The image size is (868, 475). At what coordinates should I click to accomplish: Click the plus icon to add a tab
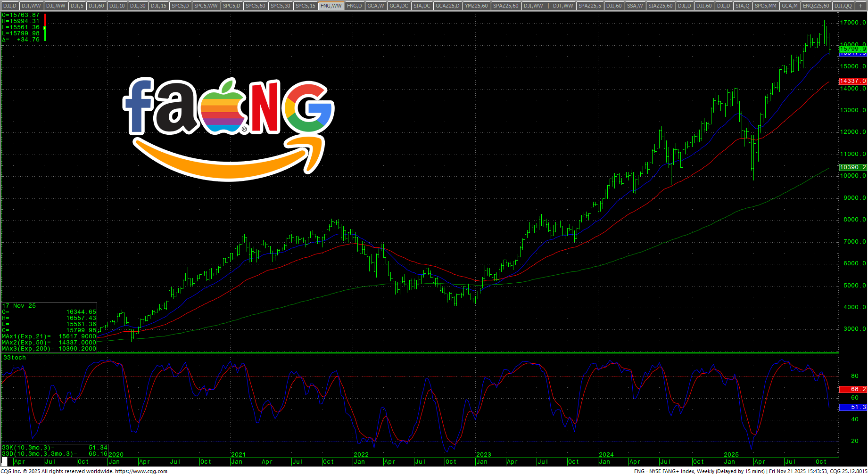pyautogui.click(x=860, y=6)
